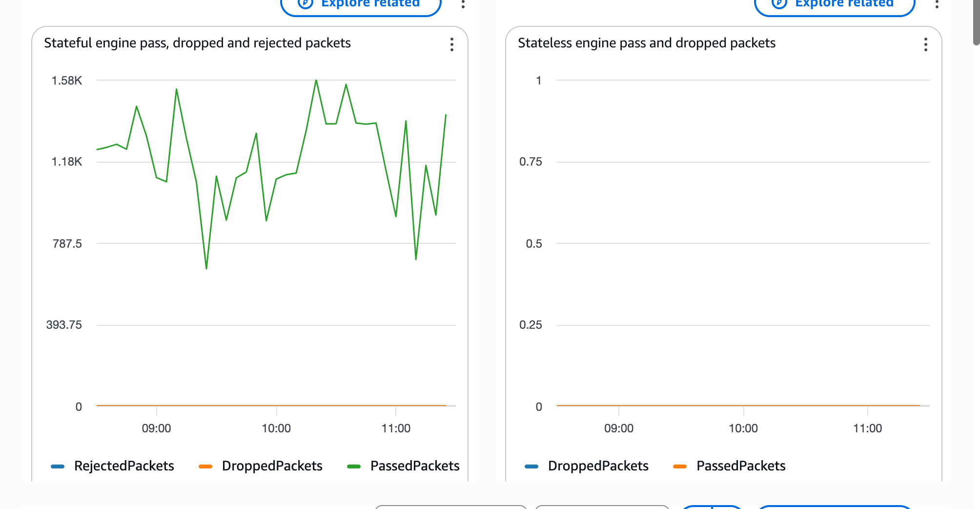Toggle PassedPackets series in Stateful chart legend

[x=414, y=466]
